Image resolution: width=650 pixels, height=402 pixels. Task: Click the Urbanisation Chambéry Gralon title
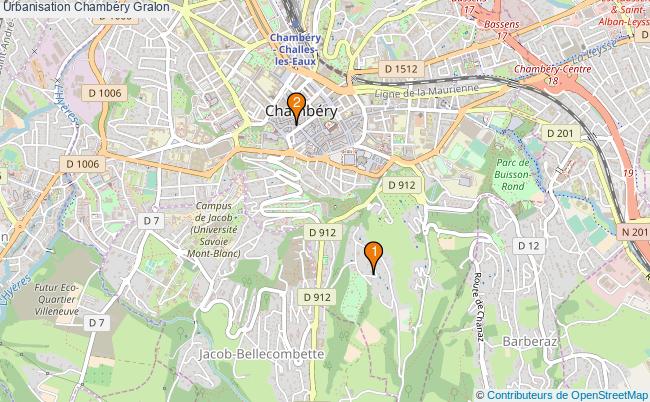tap(86, 7)
